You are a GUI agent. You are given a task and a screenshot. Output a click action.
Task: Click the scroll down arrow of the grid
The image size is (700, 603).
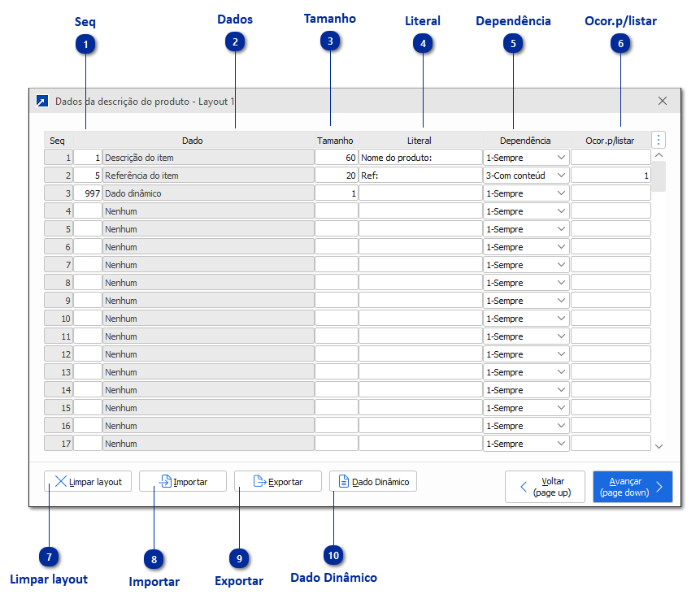point(659,446)
